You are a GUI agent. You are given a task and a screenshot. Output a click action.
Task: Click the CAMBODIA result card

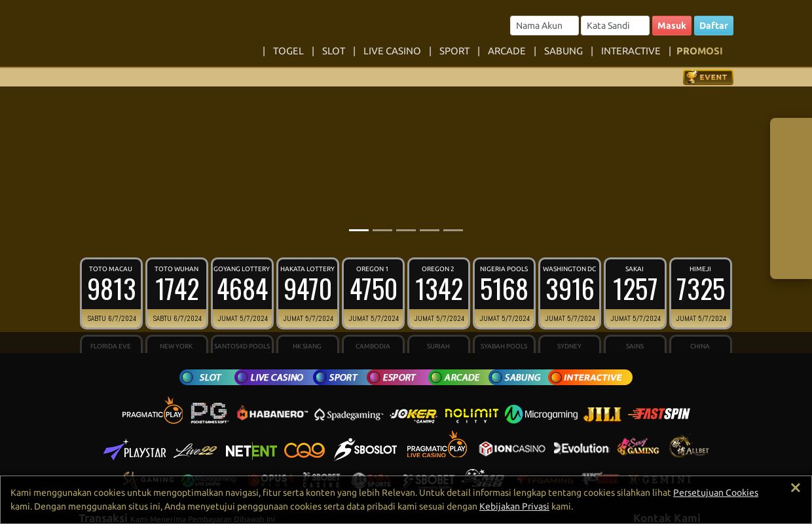point(373,345)
